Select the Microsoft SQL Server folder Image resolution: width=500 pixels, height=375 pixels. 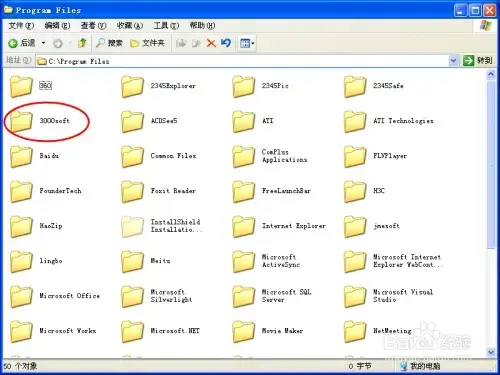pyautogui.click(x=272, y=296)
